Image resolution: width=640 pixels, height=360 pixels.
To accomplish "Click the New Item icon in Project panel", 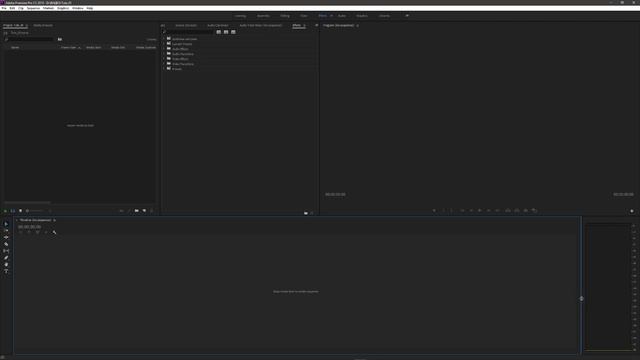I will click(144, 211).
